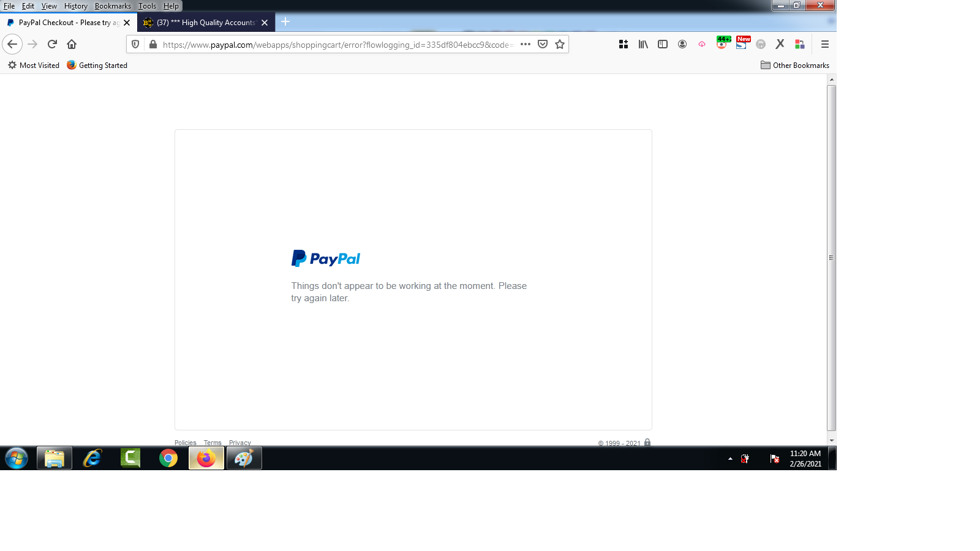Open the Most Visited bookmarks folder
This screenshot has height=551, width=980.
pyautogui.click(x=34, y=66)
